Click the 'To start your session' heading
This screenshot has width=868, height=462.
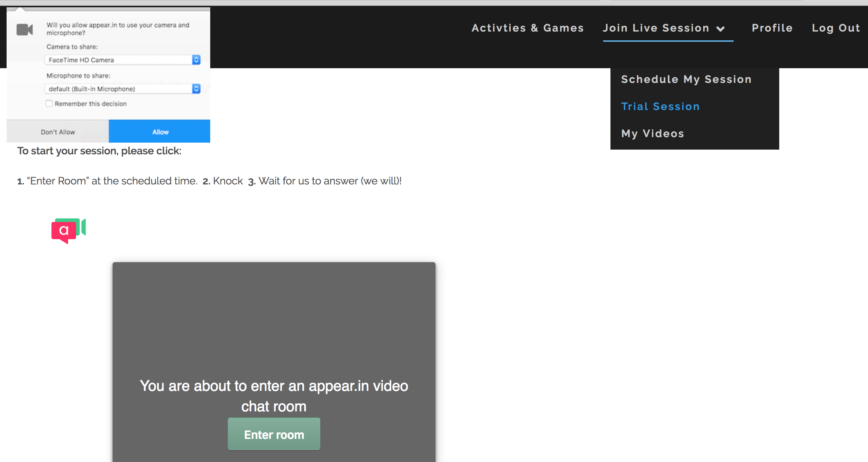coord(99,151)
